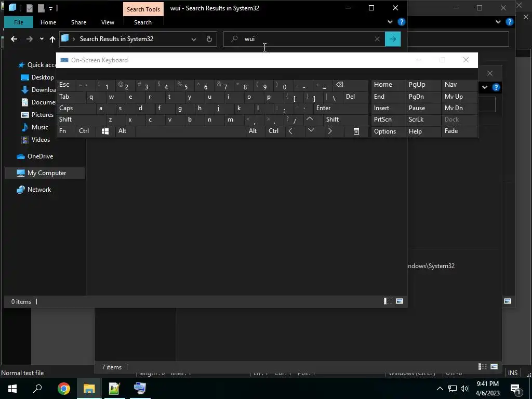Click the Del key
The width and height of the screenshot is (532, 399).
(x=355, y=97)
